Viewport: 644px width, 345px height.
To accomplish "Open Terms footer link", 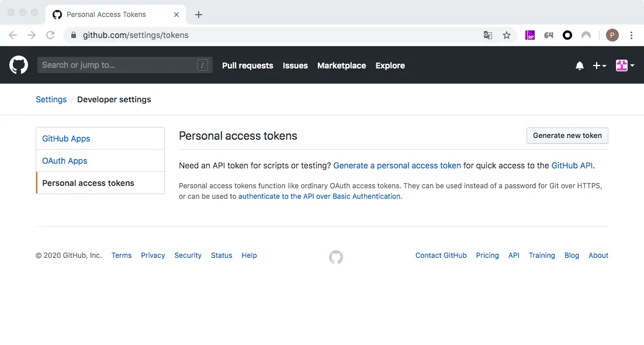I will [122, 256].
